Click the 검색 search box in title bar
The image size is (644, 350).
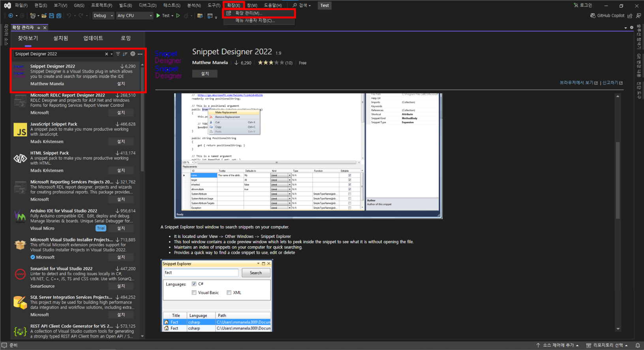pyautogui.click(x=302, y=6)
